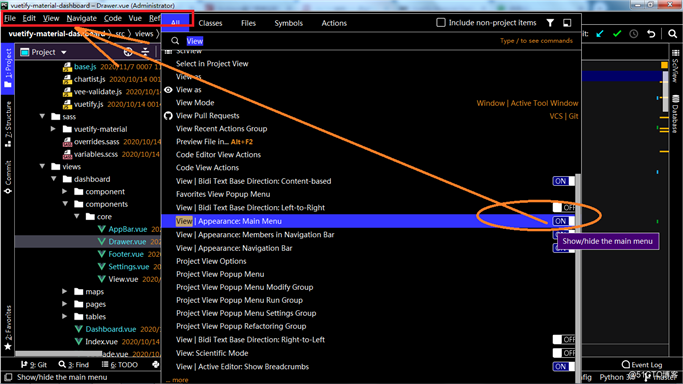The width and height of the screenshot is (683, 384).
Task: Open the Event Log
Action: (642, 365)
